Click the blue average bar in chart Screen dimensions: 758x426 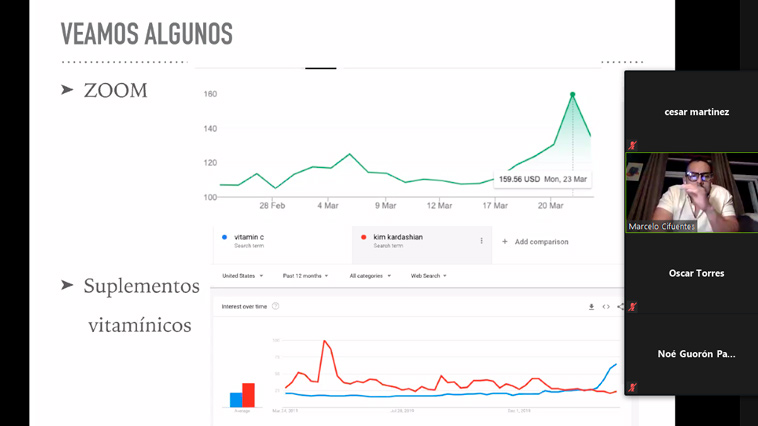click(x=236, y=400)
